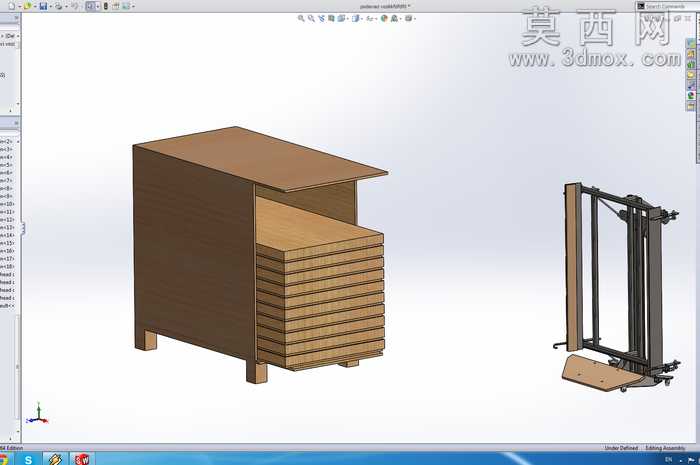Click wooden cabinet top panel in viewport
This screenshot has width=700, height=465.
coord(261,158)
